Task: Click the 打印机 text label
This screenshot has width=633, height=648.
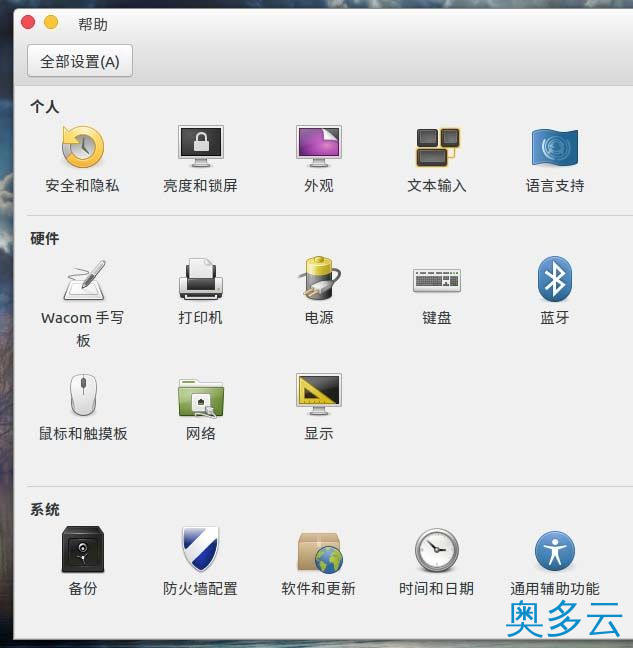Action: click(201, 318)
